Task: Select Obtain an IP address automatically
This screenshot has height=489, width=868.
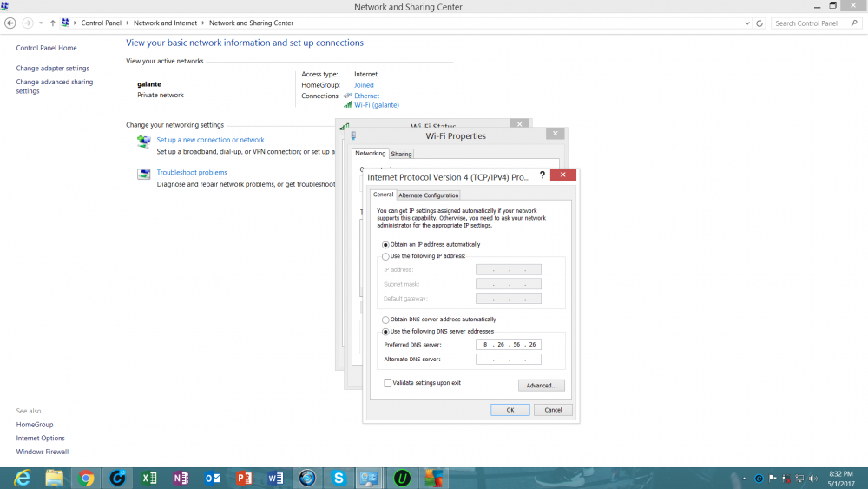Action: click(385, 245)
